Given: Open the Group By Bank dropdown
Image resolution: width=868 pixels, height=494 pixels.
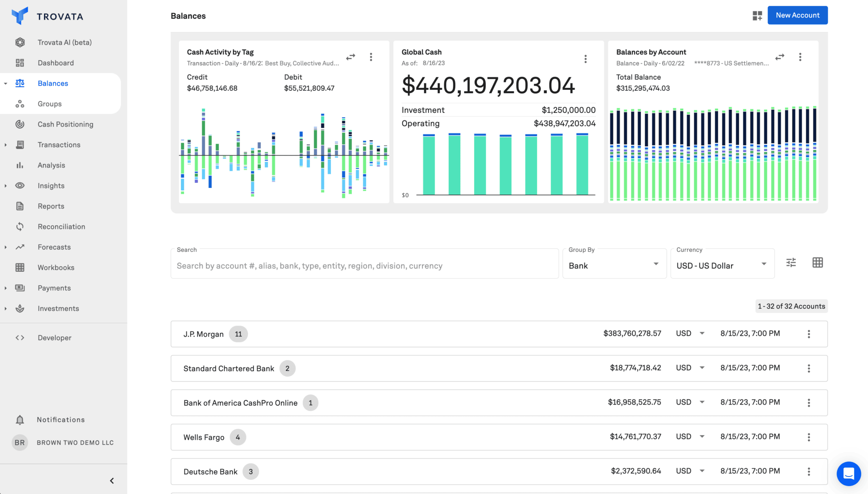Looking at the screenshot, I should click(614, 265).
